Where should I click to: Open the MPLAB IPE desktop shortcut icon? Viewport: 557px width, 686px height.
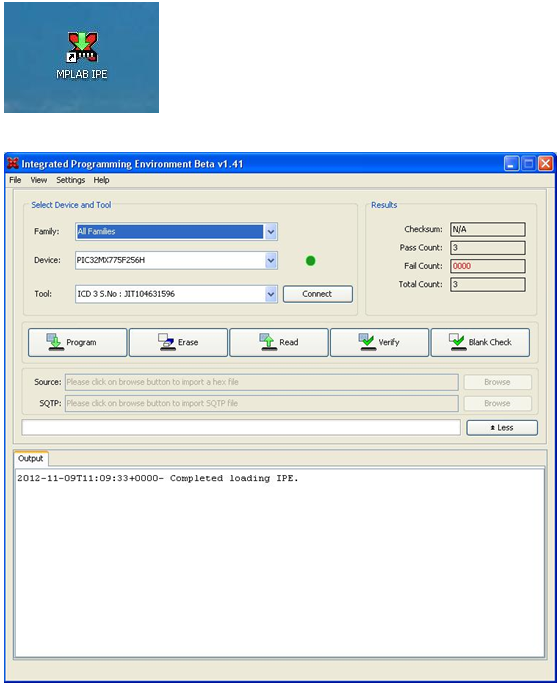82,47
